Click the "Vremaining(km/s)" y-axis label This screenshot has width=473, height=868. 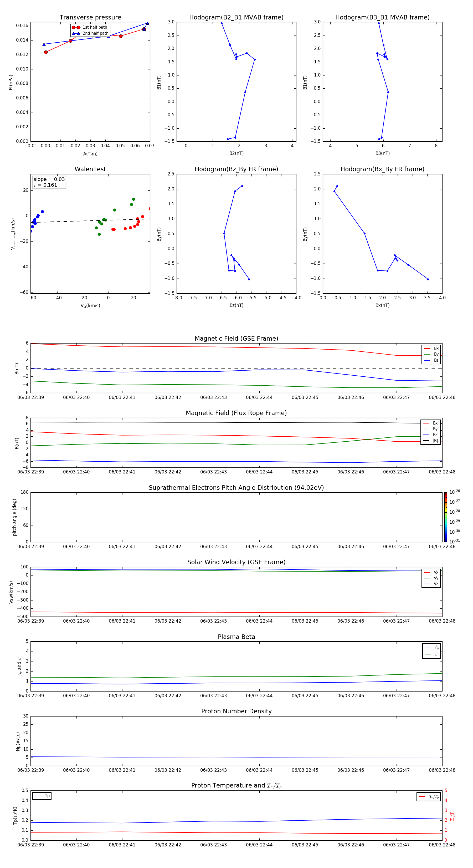(13, 234)
